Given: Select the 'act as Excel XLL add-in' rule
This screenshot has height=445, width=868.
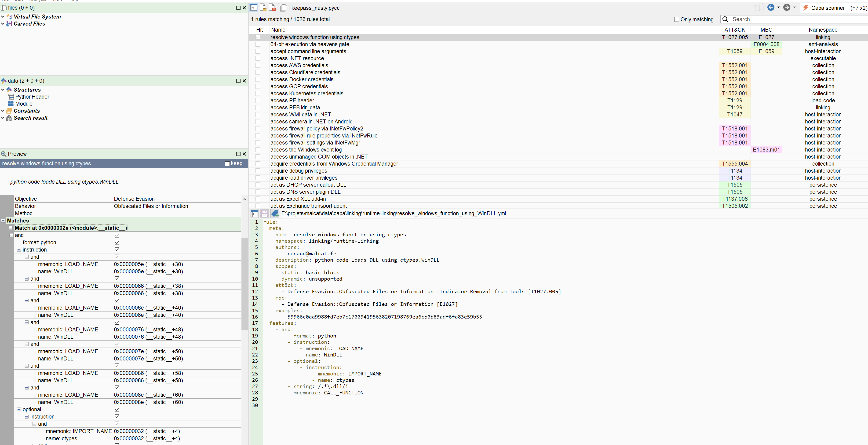Looking at the screenshot, I should point(559,199).
